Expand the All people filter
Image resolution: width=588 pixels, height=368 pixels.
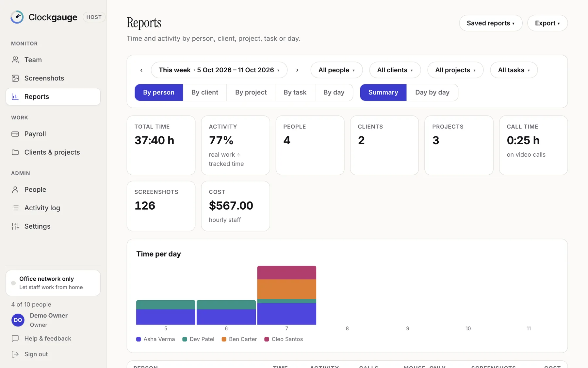coord(336,70)
